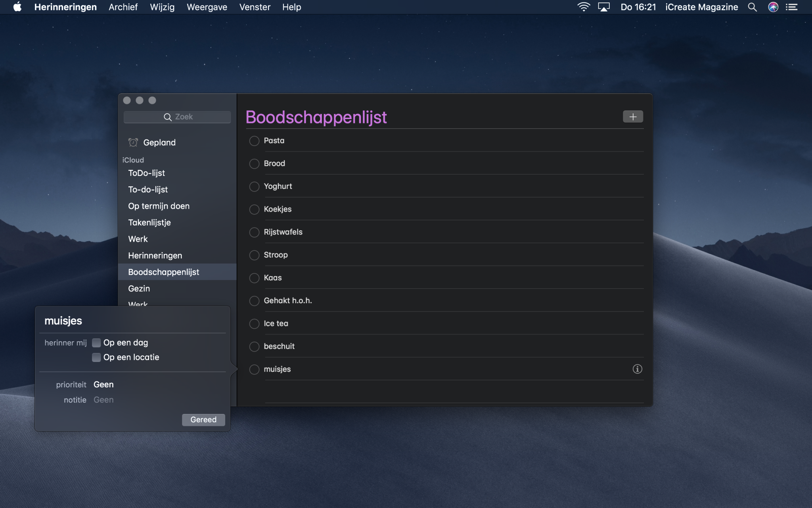Image resolution: width=812 pixels, height=508 pixels.
Task: Open Spotlight search in the menu bar
Action: tap(752, 7)
